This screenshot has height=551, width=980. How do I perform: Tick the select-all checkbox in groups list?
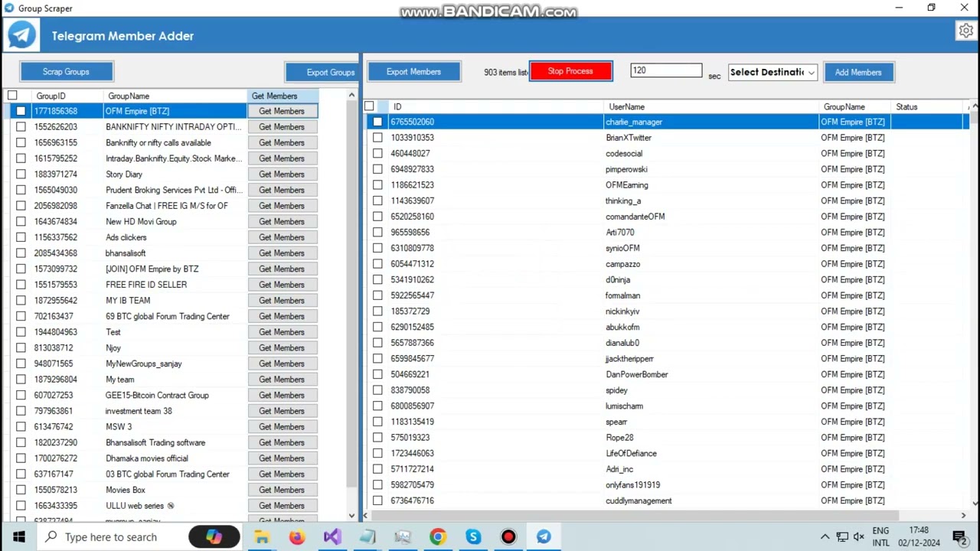point(12,96)
